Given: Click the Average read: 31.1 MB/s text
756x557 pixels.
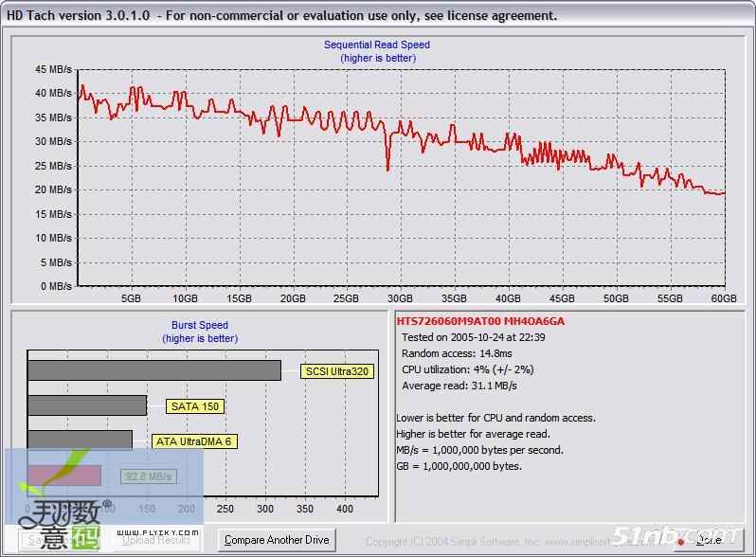Looking at the screenshot, I should [x=459, y=386].
